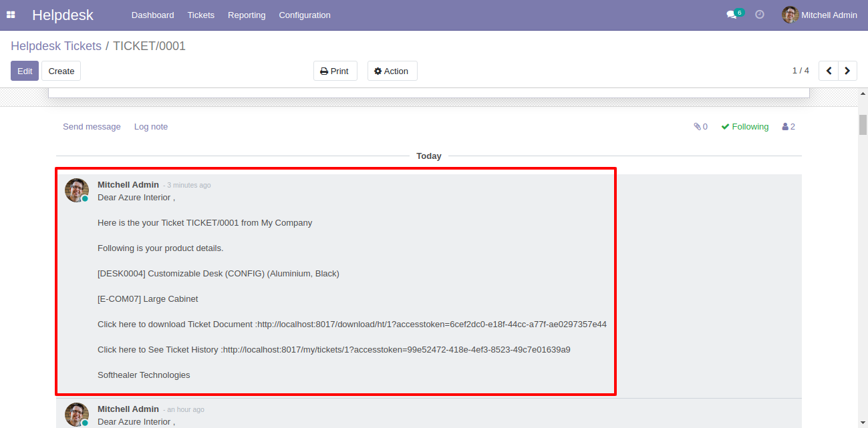Image resolution: width=868 pixels, height=428 pixels.
Task: Open Mitchell Admin user menu
Action: point(819,15)
